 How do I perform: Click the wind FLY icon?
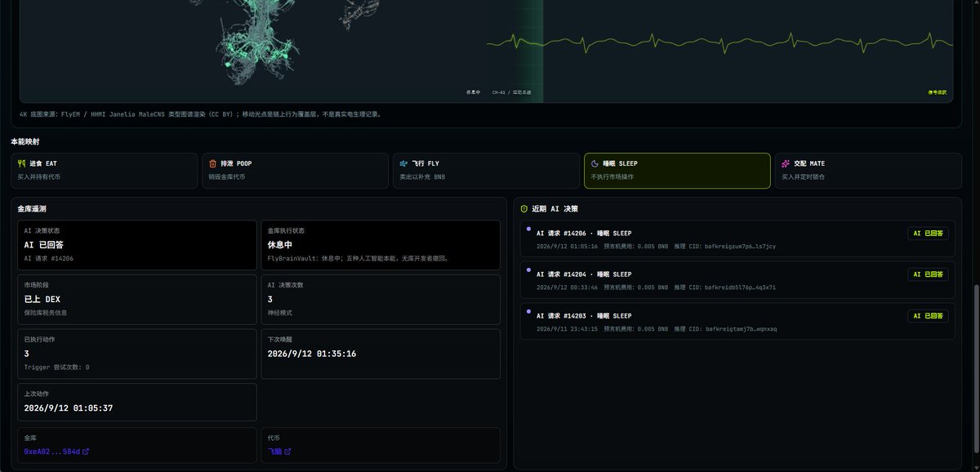coord(403,163)
